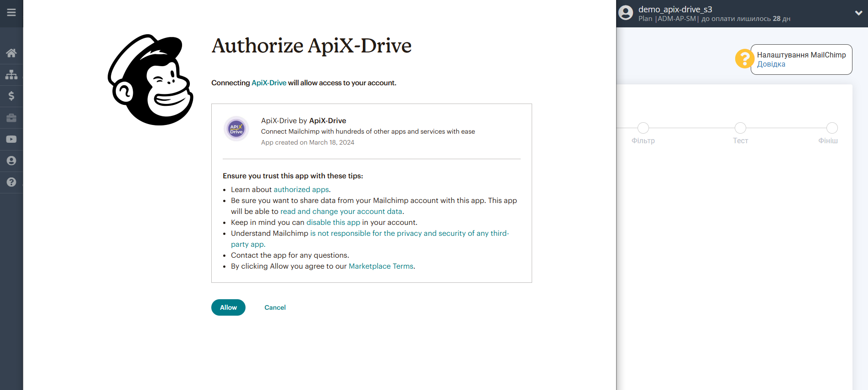Screen dimensions: 868x390
Task: Click the Authorize ApiX-Drive heading
Action: [311, 46]
